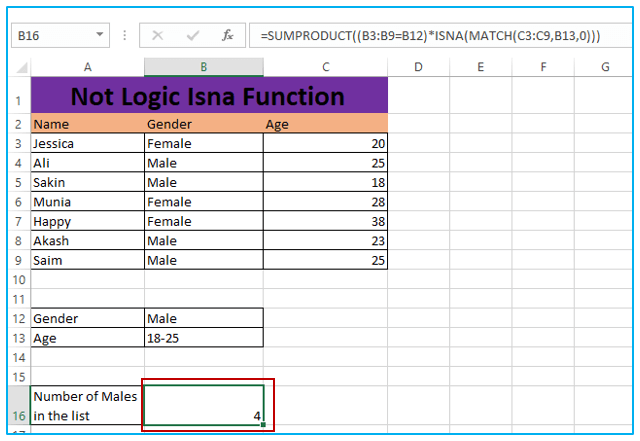Select column G header

pos(605,67)
